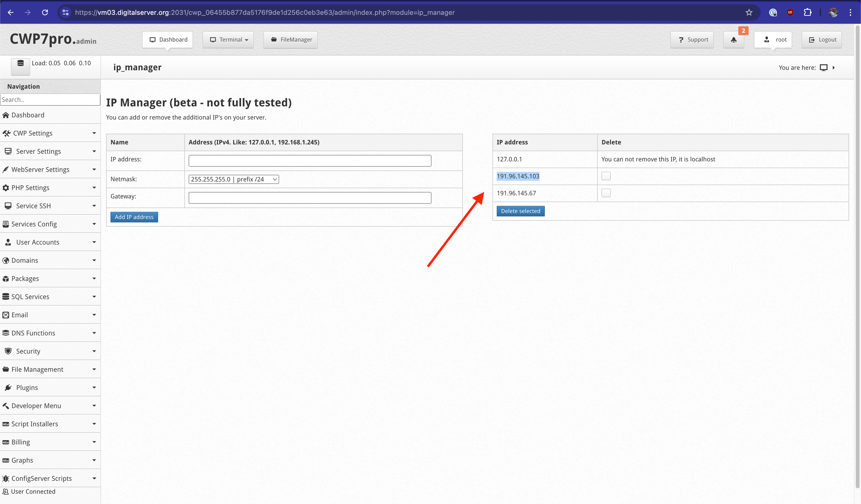861x504 pixels.
Task: Open the root user menu
Action: 773,40
